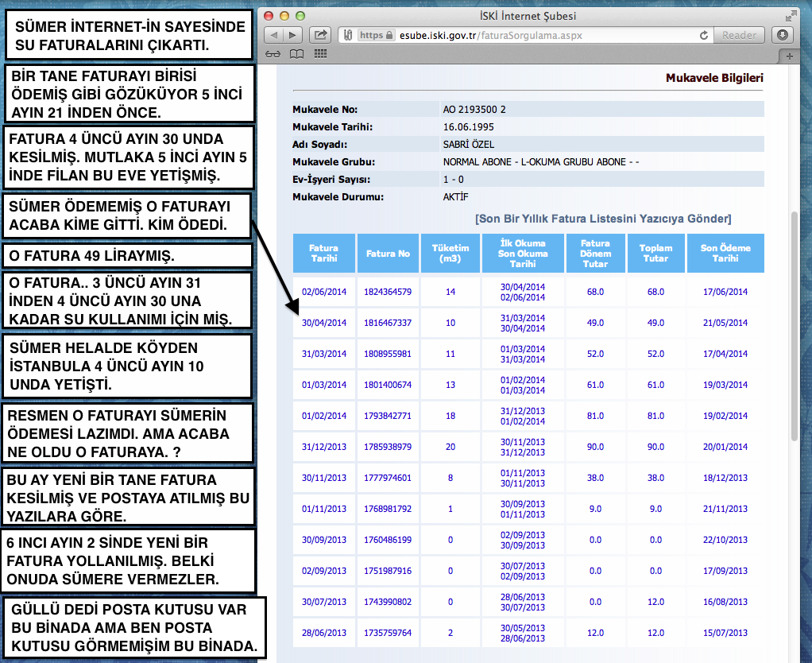Screen dimensions: 812x663
Task: Click total amount 81.0 in the 01/02/2014 row
Action: [x=655, y=416]
